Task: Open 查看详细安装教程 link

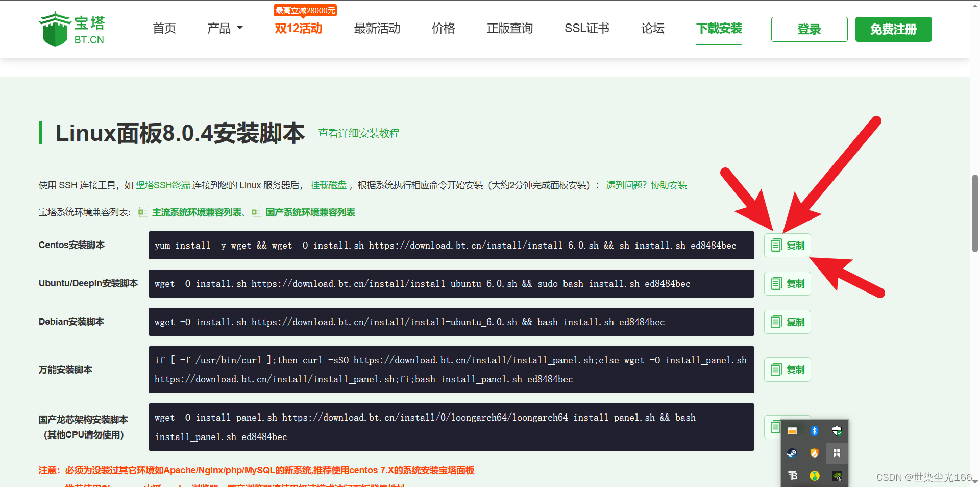Action: pyautogui.click(x=359, y=133)
